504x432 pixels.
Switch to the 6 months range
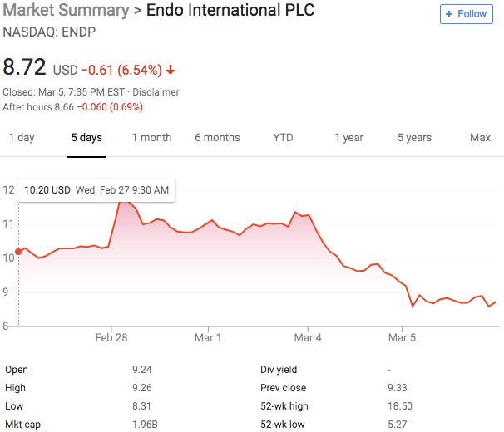click(x=217, y=138)
